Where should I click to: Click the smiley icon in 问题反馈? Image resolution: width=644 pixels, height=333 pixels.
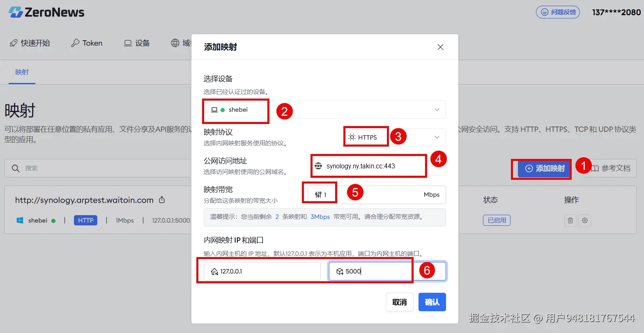545,12
